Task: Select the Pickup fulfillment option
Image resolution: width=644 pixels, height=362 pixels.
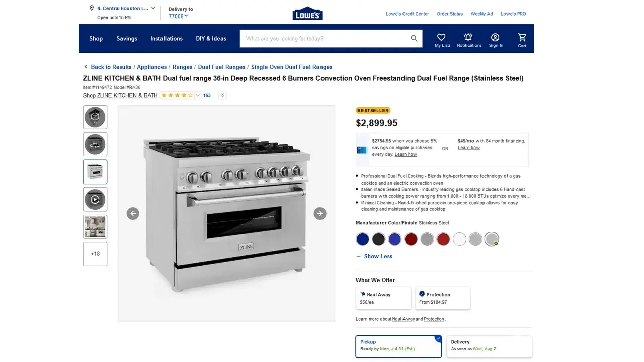Action: pyautogui.click(x=398, y=347)
